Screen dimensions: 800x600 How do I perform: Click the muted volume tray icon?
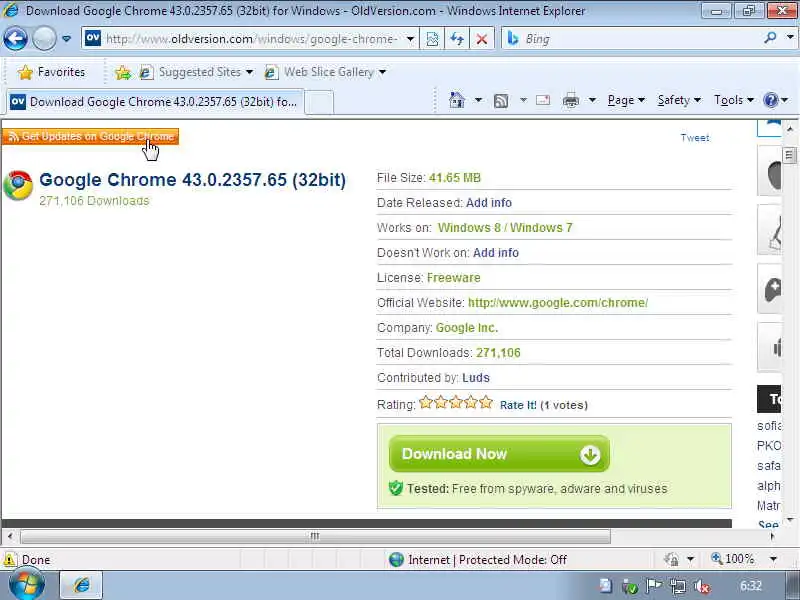[x=702, y=587]
